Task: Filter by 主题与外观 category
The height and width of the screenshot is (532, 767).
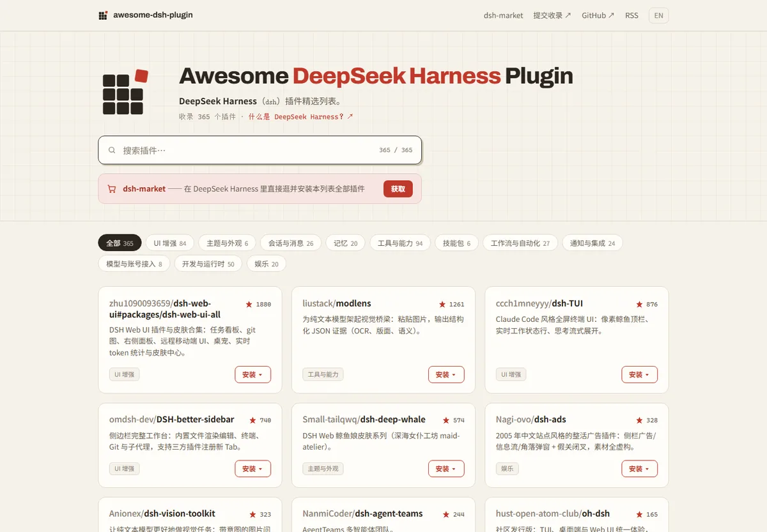Action: coord(227,243)
